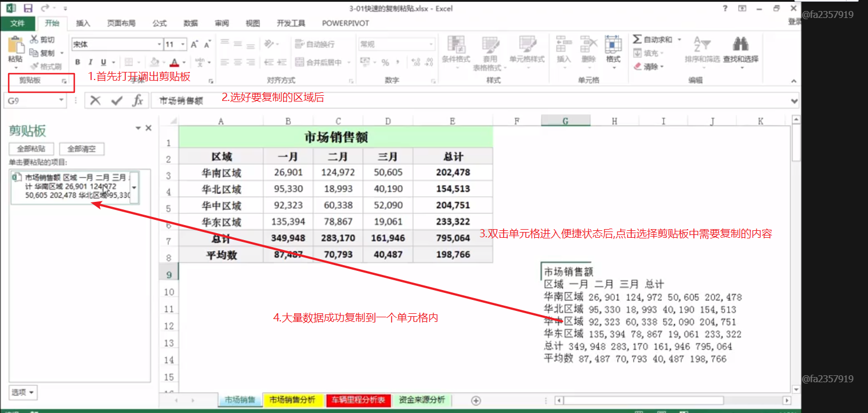Click the borders grid icon
Image resolution: width=868 pixels, height=413 pixels.
(129, 63)
